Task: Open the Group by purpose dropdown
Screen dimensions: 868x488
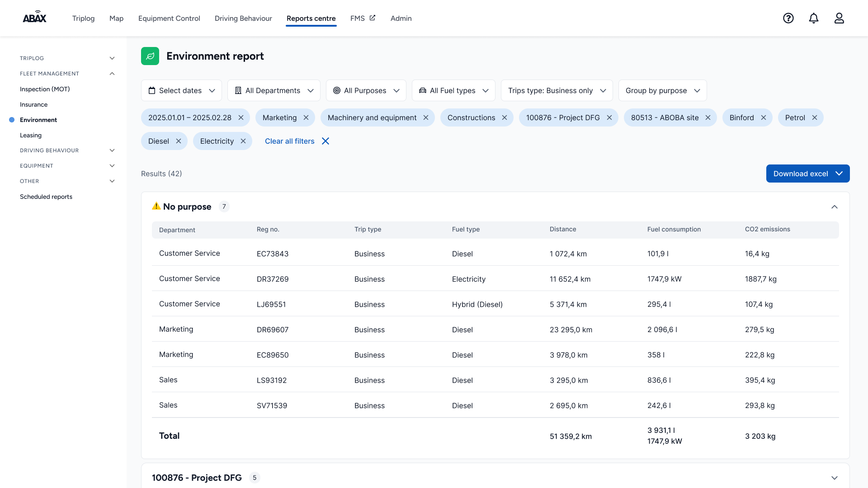Action: 662,90
